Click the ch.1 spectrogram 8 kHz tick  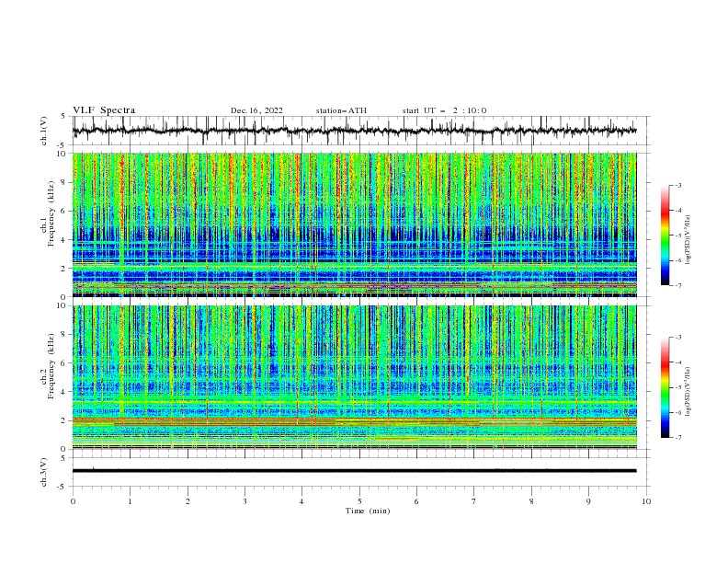[64, 182]
